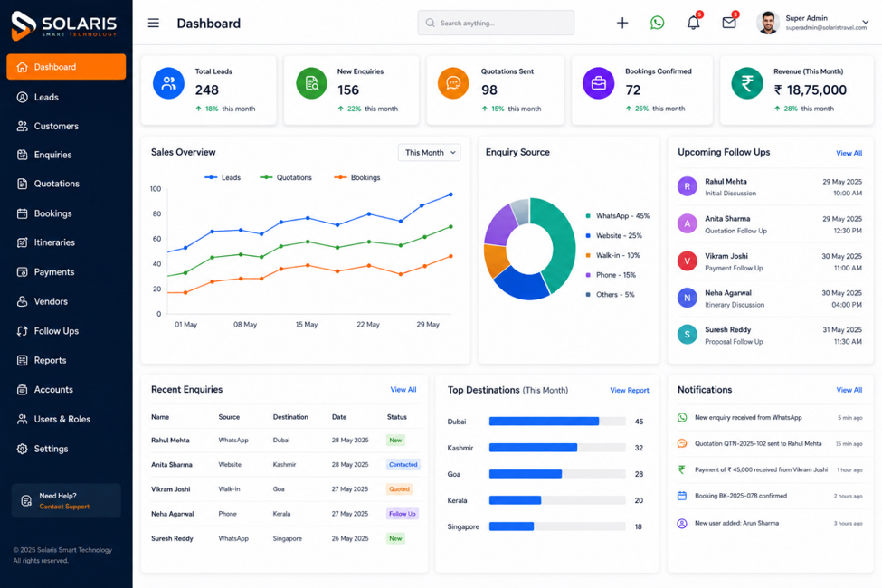Open Suresh Reddy follow-up avatar
Image resolution: width=882 pixels, height=588 pixels.
click(x=687, y=335)
